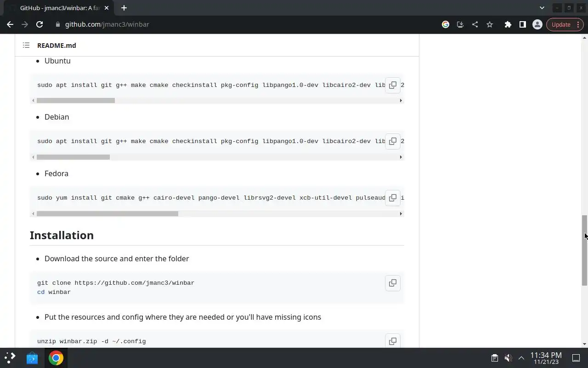The height and width of the screenshot is (368, 588).
Task: Select the GitHub winbar browser tab
Action: 60,8
